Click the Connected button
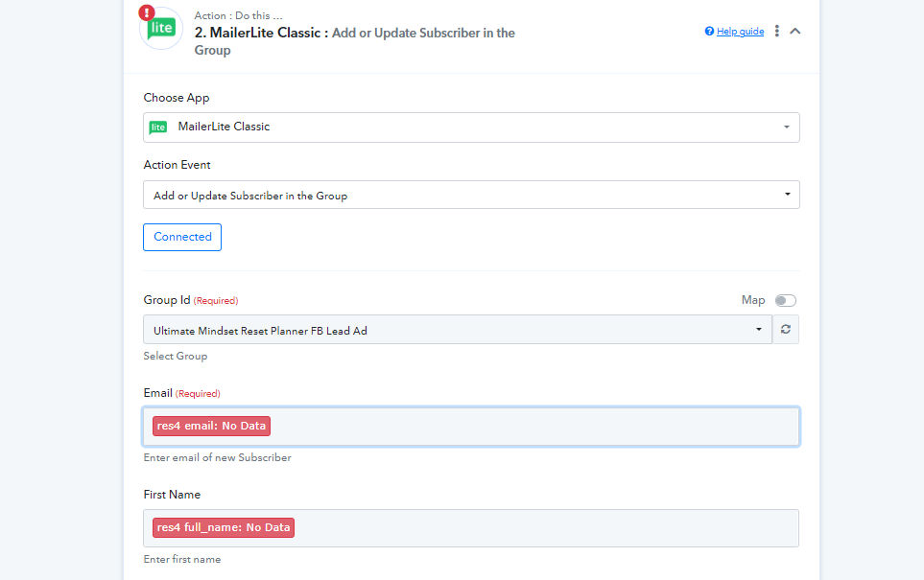Screen dimensions: 924x580 pyautogui.click(x=182, y=237)
